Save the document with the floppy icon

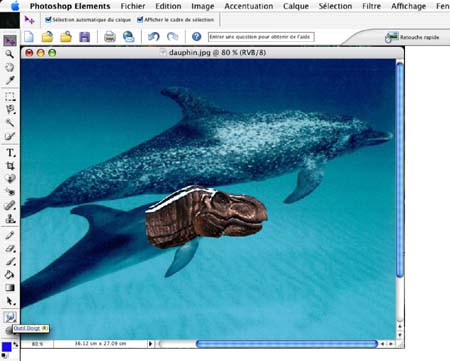click(85, 37)
